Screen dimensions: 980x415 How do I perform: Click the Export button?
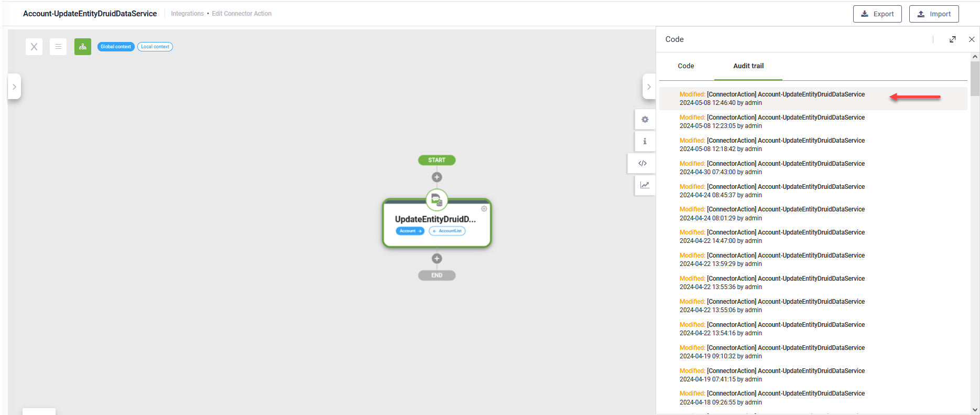point(877,14)
